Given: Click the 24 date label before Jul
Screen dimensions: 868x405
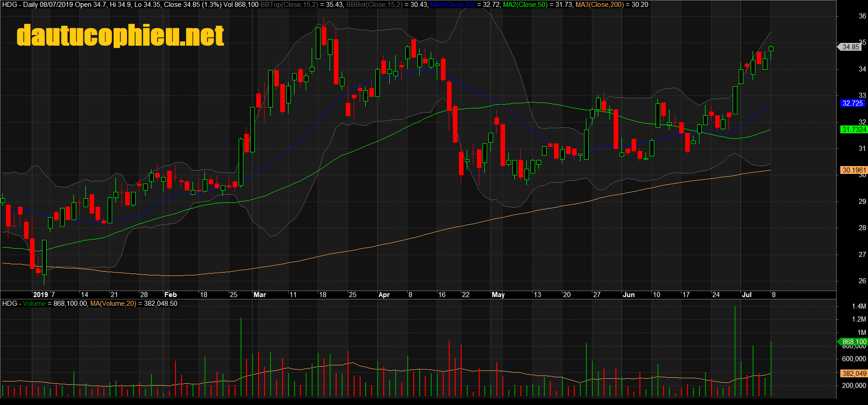Looking at the screenshot, I should coord(716,295).
